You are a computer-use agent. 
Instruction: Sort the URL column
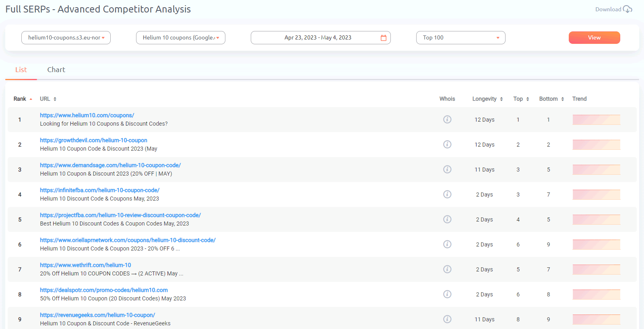(55, 99)
